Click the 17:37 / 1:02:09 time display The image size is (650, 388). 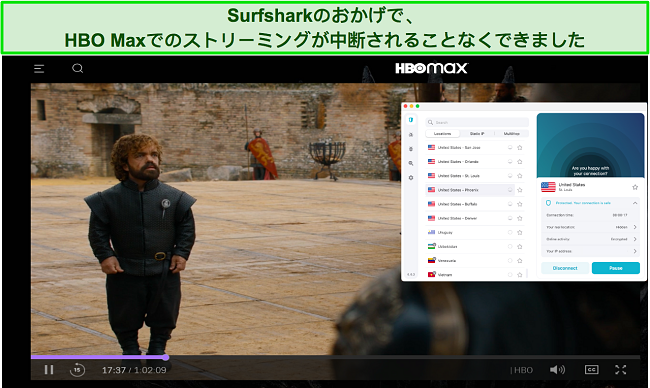[x=134, y=370]
